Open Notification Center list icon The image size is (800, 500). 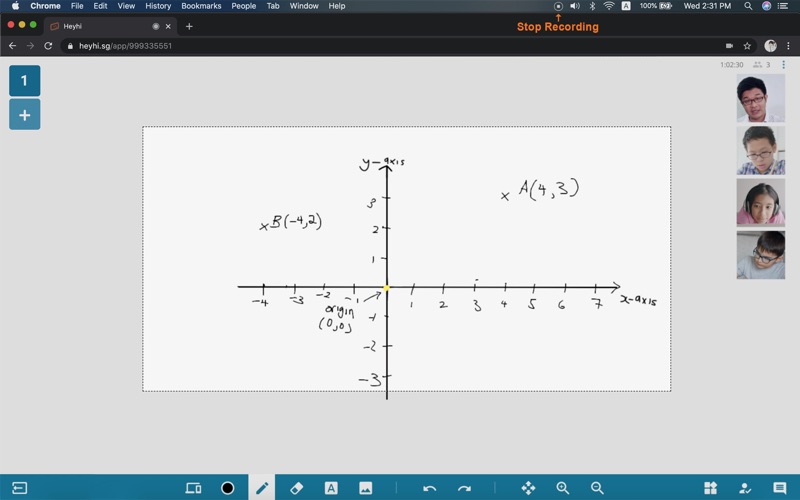point(783,6)
